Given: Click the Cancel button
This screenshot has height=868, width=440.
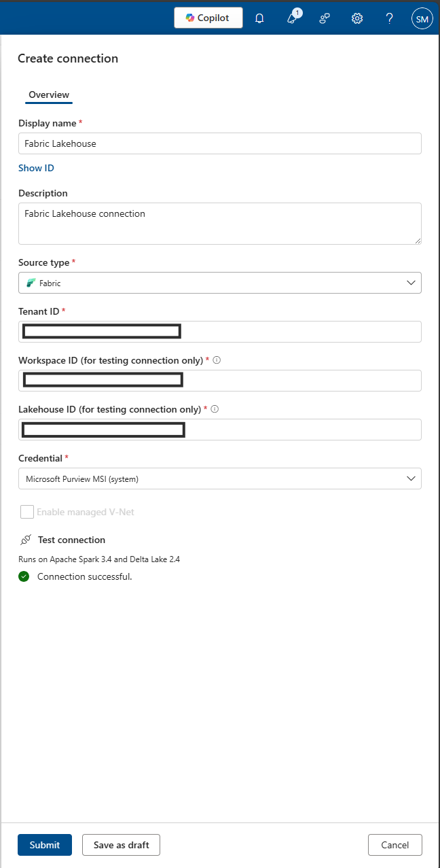Looking at the screenshot, I should pyautogui.click(x=395, y=845).
